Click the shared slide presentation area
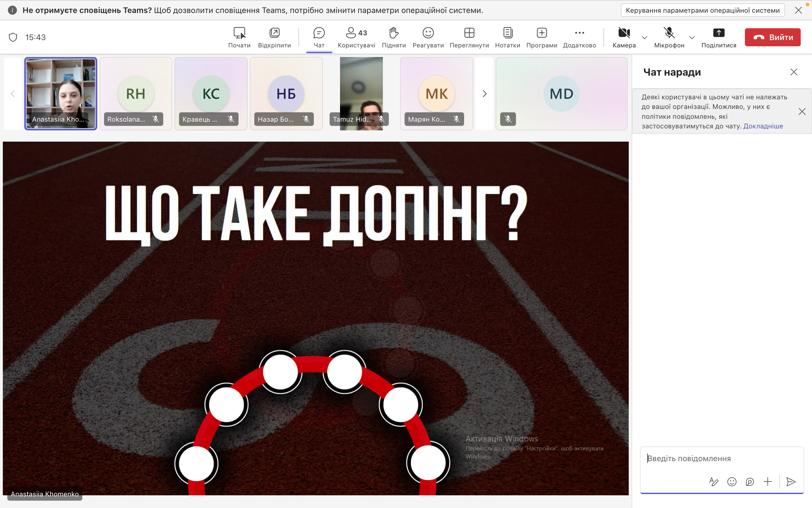This screenshot has width=812, height=508. tap(315, 318)
